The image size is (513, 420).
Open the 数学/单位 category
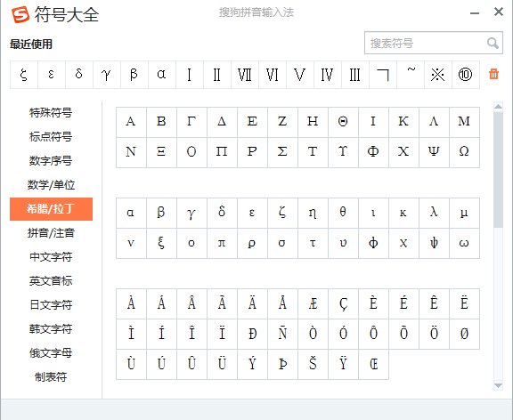click(x=51, y=185)
